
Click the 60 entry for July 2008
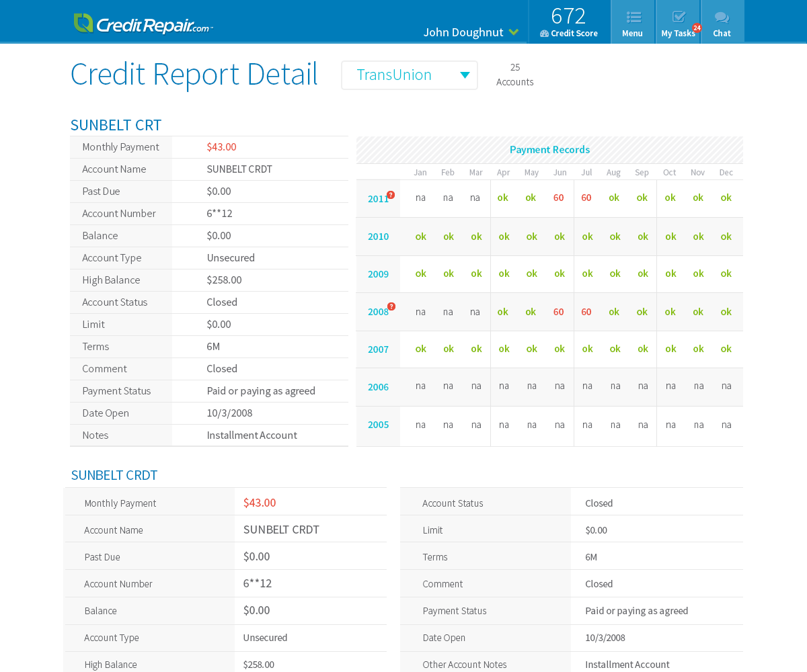[x=586, y=312]
